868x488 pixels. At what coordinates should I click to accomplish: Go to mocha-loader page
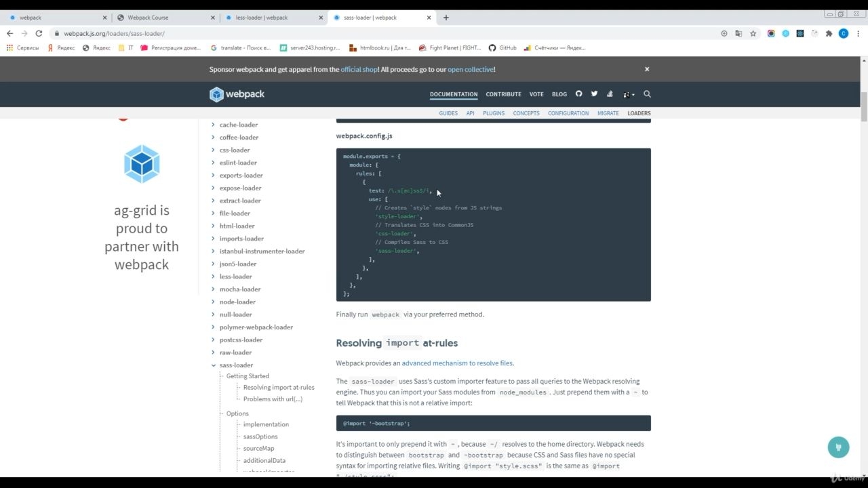(x=240, y=289)
